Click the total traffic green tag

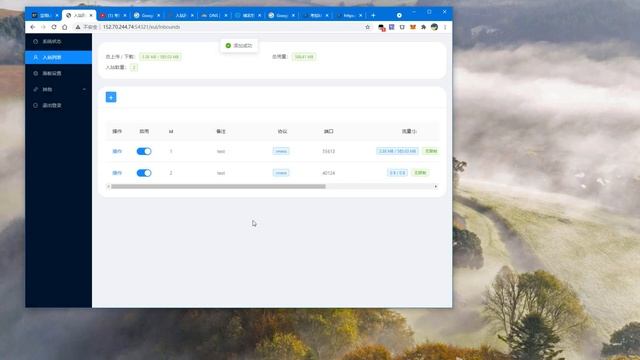pyautogui.click(x=304, y=57)
